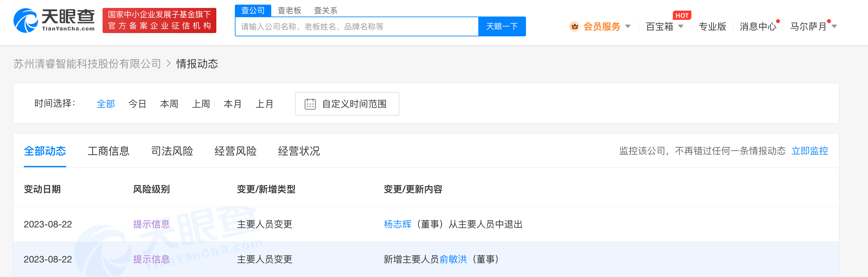Click the 立即监控 link

[x=809, y=151]
